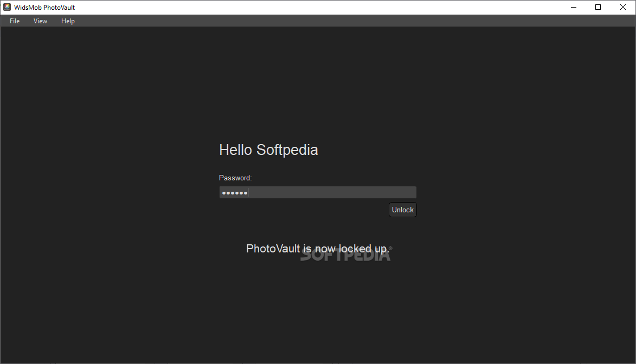Maximize the PhotoVault window

click(598, 7)
